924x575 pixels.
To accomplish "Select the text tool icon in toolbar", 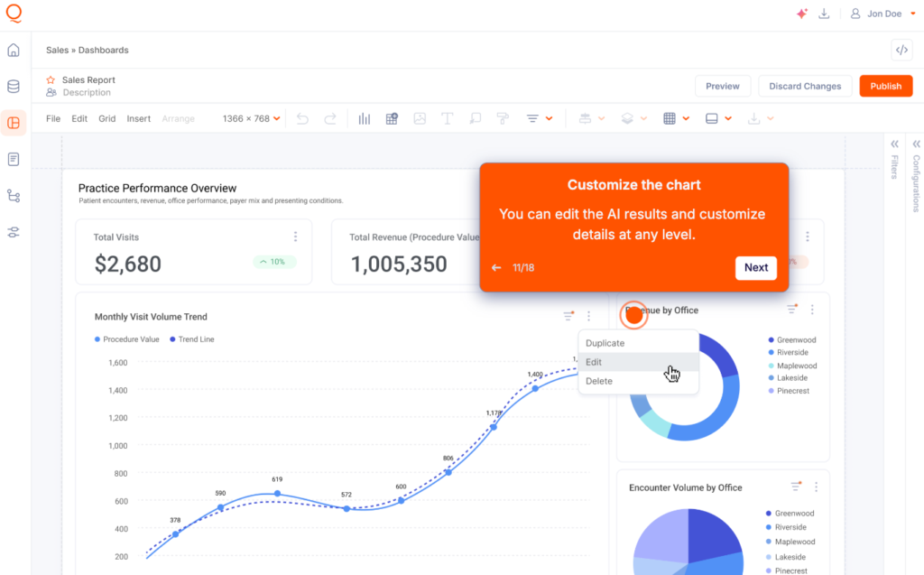I will pyautogui.click(x=447, y=118).
